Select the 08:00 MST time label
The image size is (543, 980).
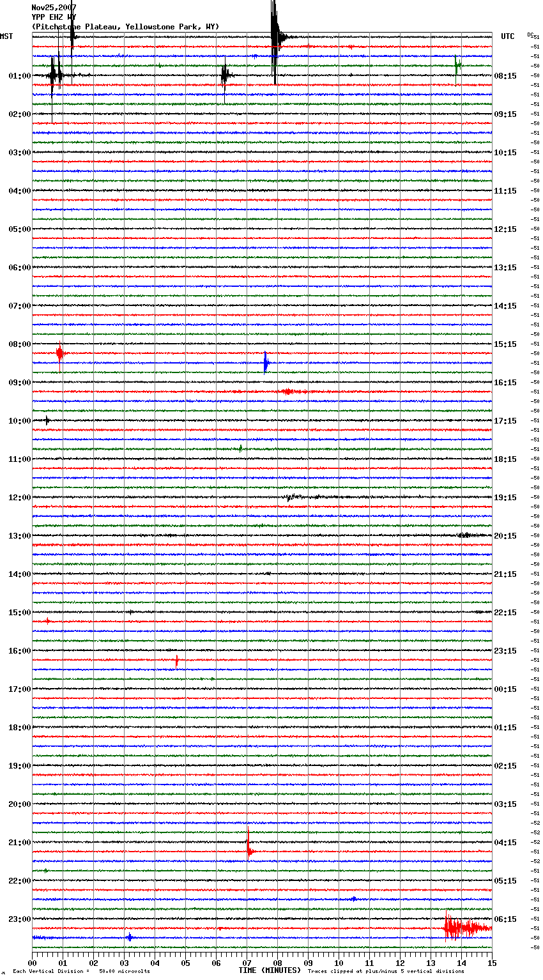click(20, 344)
